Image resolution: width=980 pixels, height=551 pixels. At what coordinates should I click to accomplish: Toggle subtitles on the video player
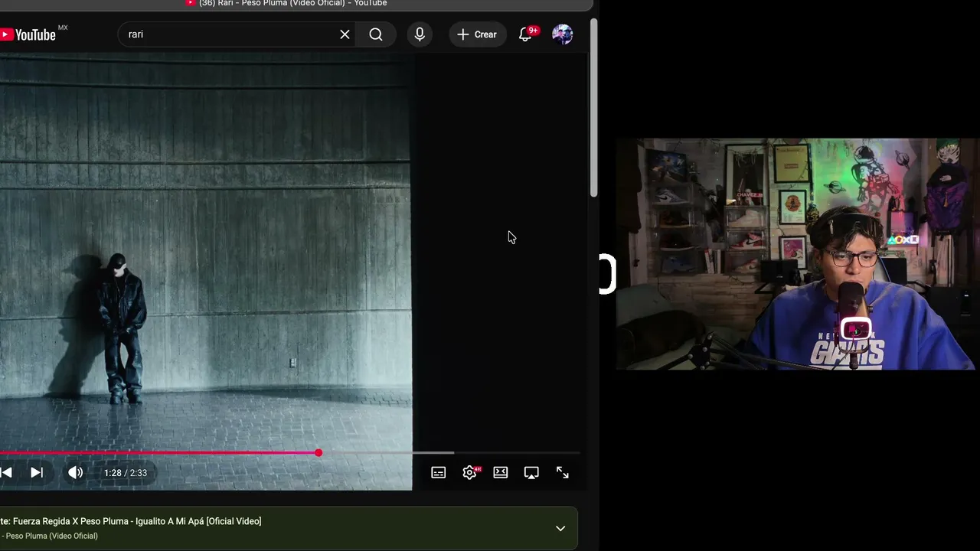tap(439, 473)
